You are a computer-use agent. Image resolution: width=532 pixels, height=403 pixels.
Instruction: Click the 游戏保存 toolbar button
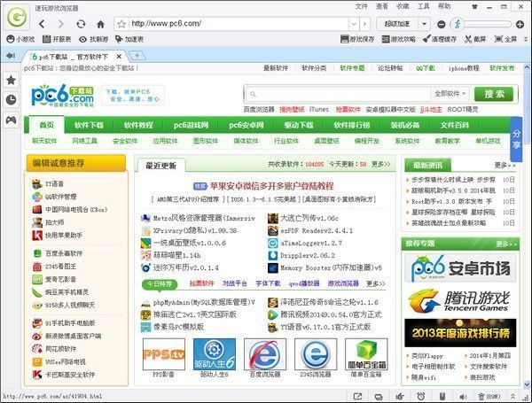tap(357, 39)
